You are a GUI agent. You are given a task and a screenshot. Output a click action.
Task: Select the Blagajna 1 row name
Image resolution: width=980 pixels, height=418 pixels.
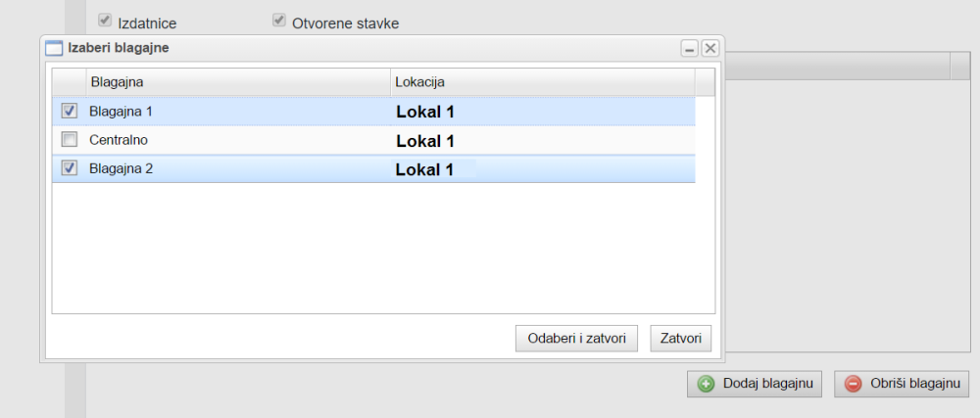pos(121,112)
